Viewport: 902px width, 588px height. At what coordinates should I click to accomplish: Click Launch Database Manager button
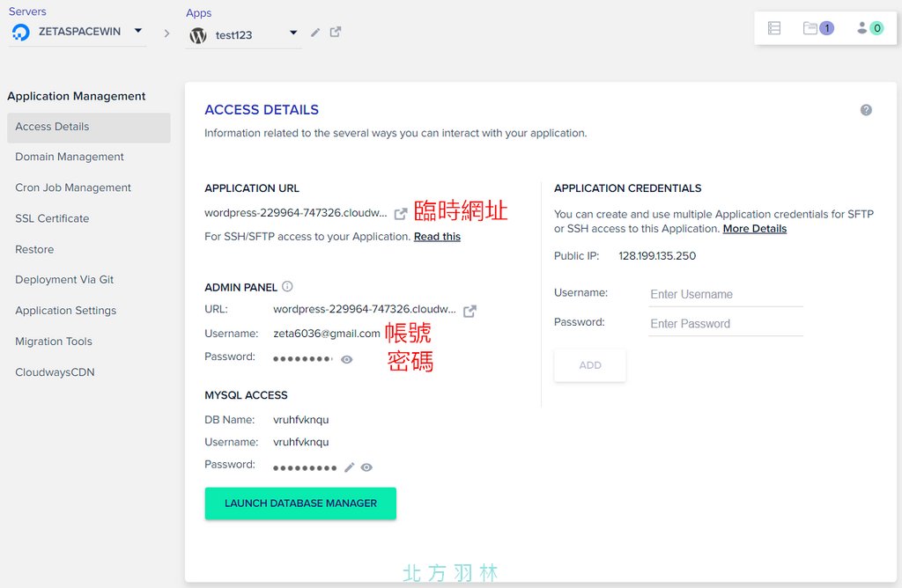300,503
